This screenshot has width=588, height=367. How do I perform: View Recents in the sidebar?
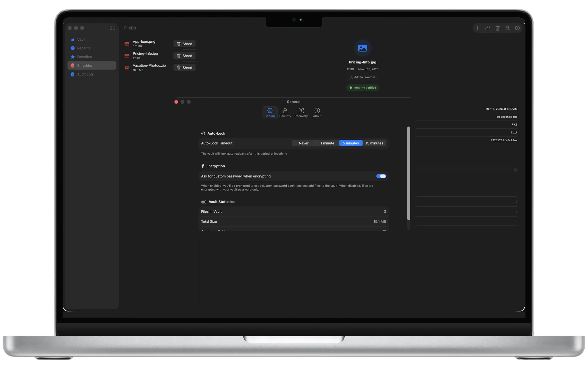pos(84,48)
